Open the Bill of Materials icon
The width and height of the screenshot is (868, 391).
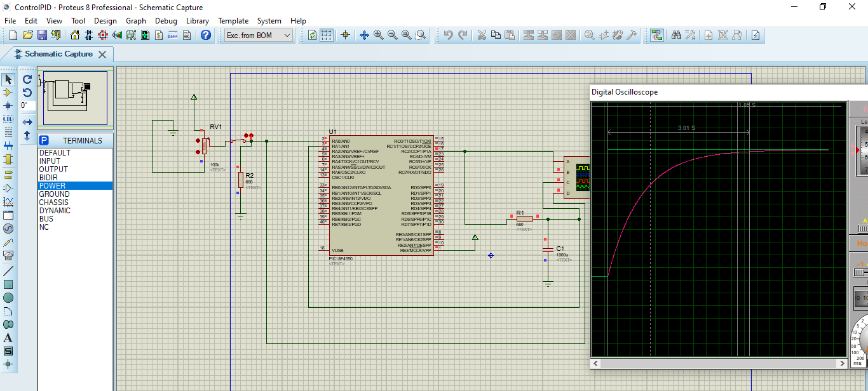159,36
